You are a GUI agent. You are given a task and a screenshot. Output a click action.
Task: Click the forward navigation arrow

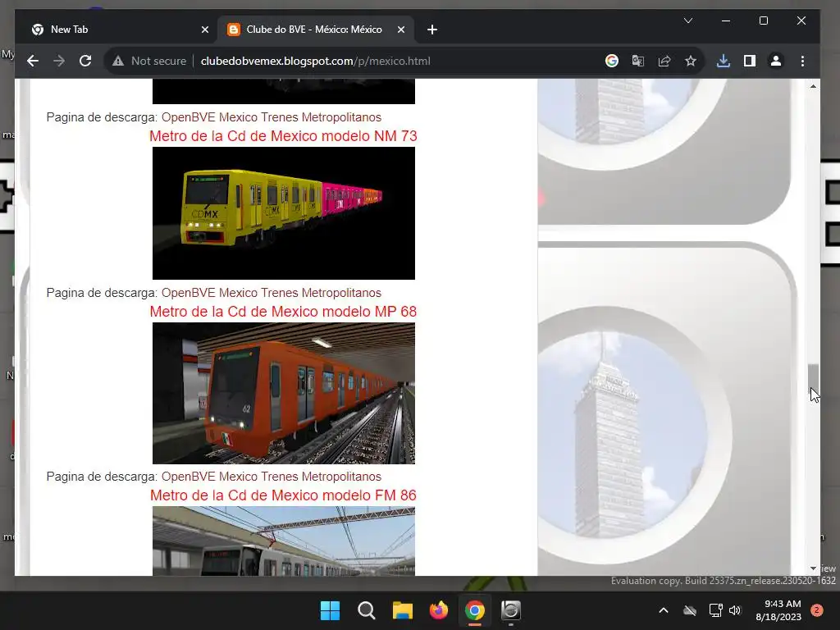click(x=59, y=61)
